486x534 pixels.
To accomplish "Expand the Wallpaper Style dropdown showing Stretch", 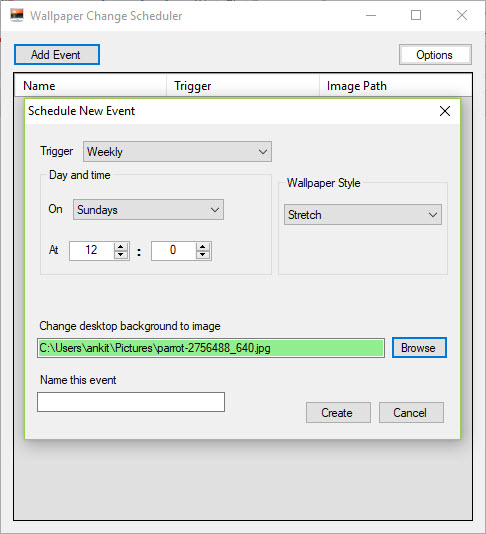I will pyautogui.click(x=363, y=215).
